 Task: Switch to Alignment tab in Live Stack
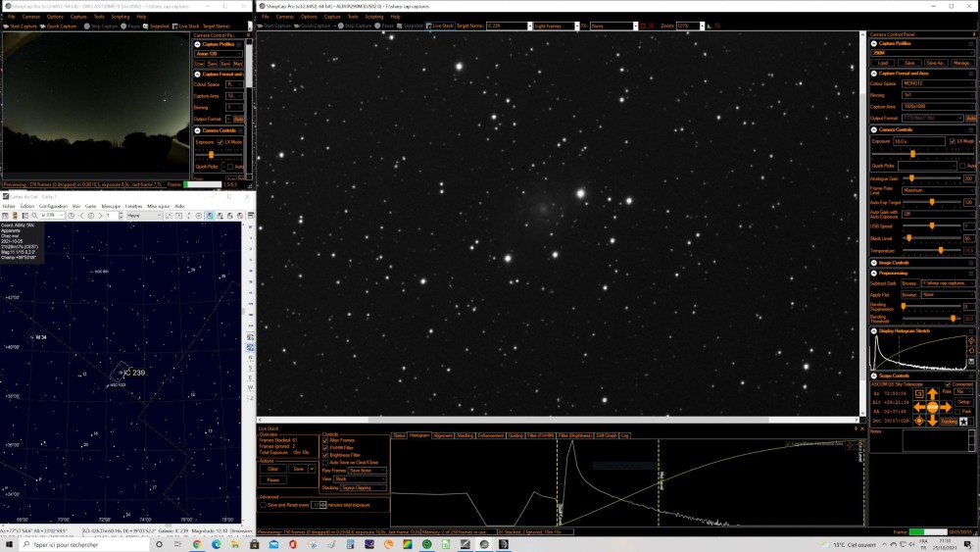point(443,435)
